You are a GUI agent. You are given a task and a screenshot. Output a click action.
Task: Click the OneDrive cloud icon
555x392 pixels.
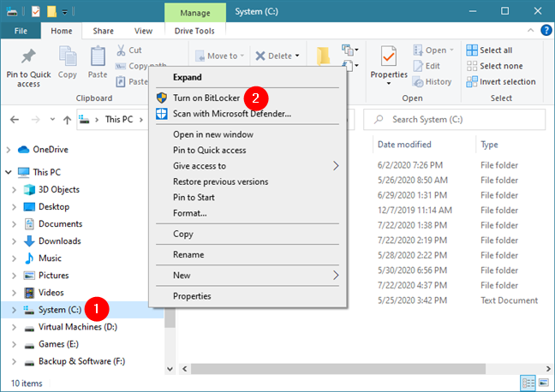[24, 150]
